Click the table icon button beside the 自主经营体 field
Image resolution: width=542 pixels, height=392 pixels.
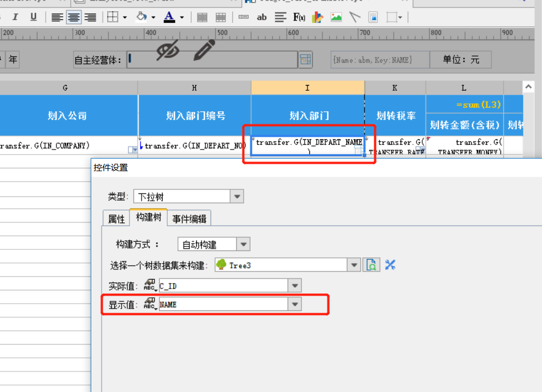point(306,59)
